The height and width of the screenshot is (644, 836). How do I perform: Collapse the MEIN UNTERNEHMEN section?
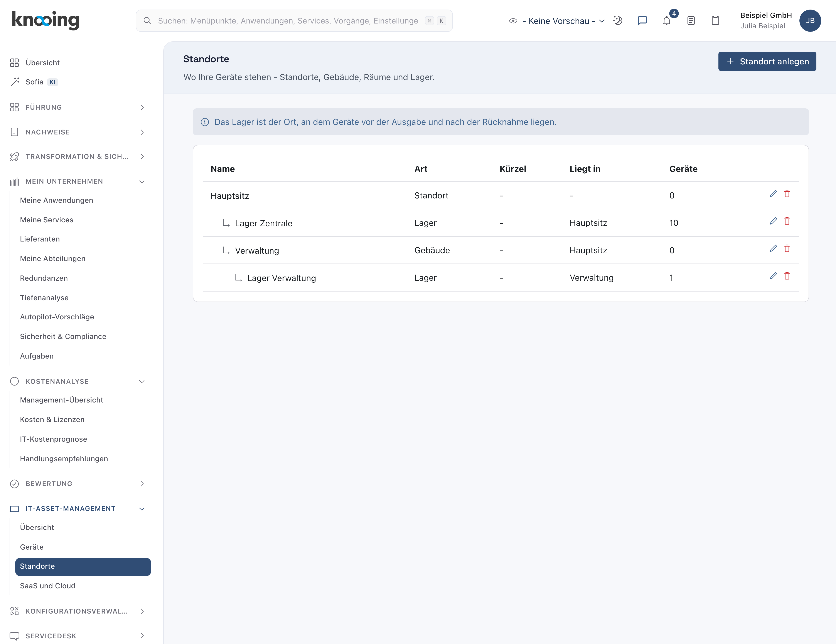(x=77, y=181)
